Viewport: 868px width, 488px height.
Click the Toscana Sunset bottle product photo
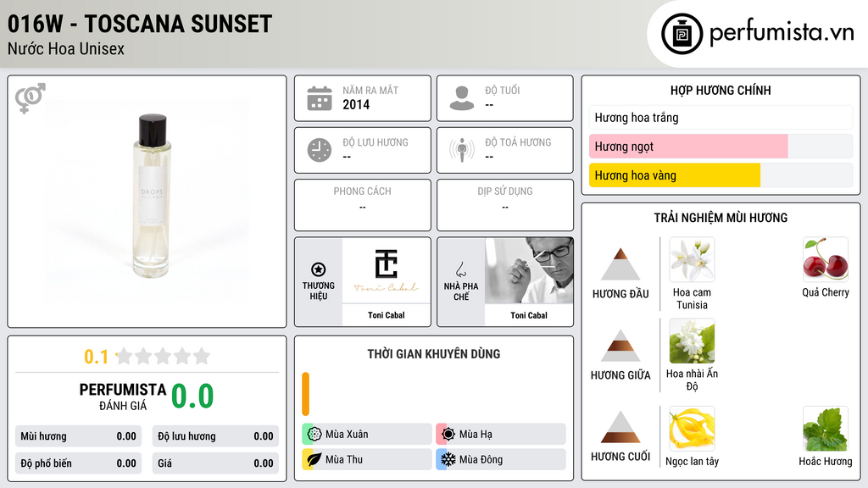(x=147, y=202)
